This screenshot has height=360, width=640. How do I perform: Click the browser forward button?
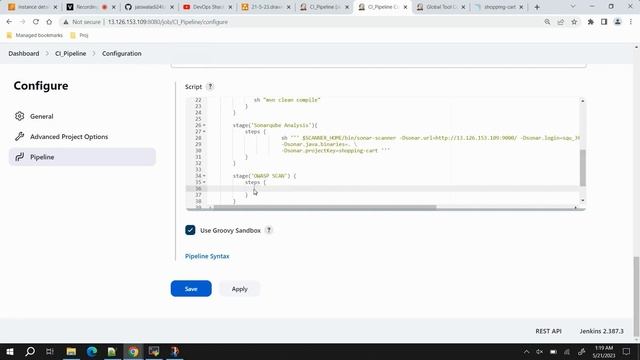(x=22, y=22)
